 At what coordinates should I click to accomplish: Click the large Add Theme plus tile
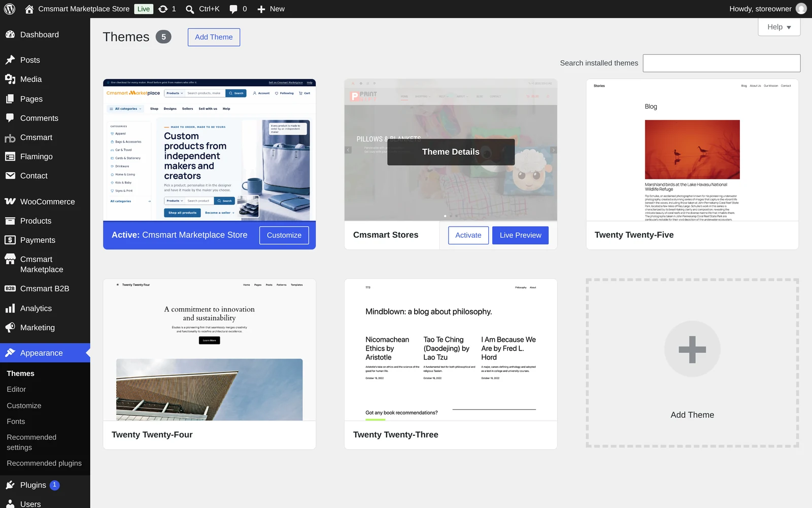point(692,363)
